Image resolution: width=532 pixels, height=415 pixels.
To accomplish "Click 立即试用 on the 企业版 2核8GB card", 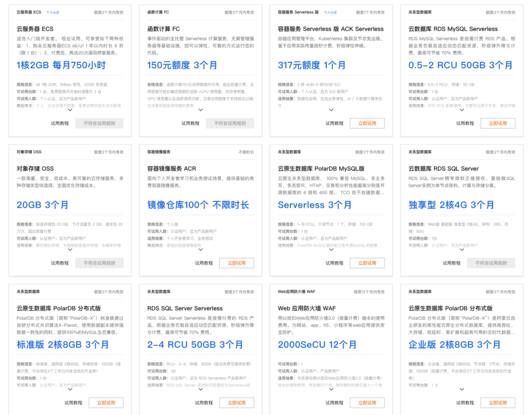I will (498, 403).
